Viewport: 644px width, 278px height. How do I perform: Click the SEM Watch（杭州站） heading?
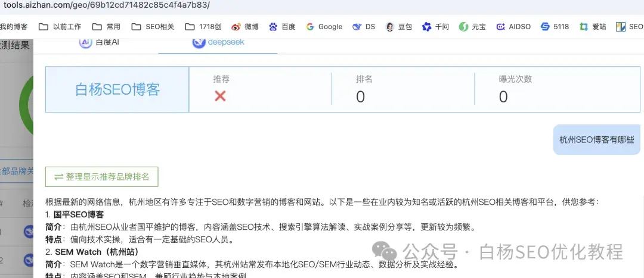click(97, 251)
